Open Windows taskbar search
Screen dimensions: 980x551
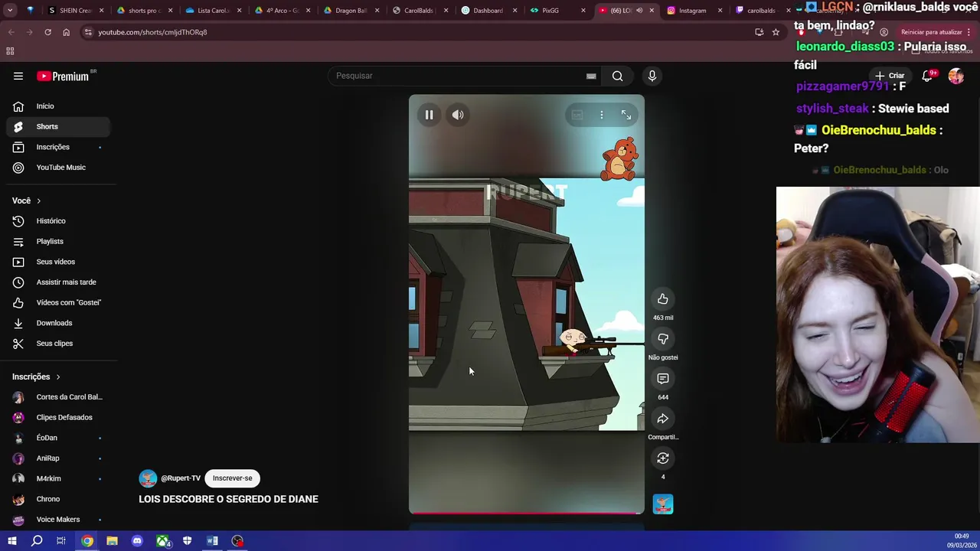point(37,541)
